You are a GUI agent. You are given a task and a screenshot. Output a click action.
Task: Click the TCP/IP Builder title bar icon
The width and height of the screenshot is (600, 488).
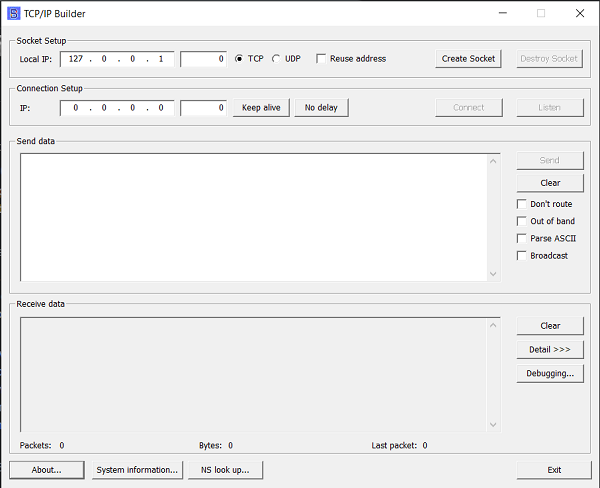[14, 13]
